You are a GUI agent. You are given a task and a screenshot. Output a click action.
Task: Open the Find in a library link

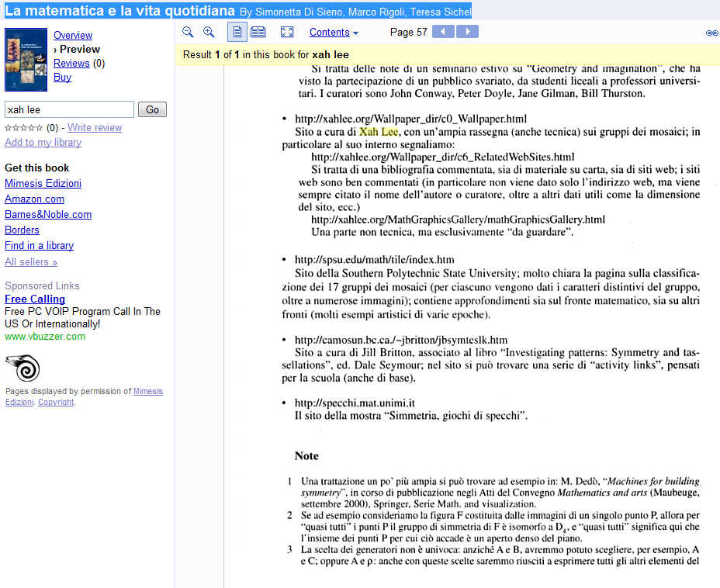pos(39,245)
